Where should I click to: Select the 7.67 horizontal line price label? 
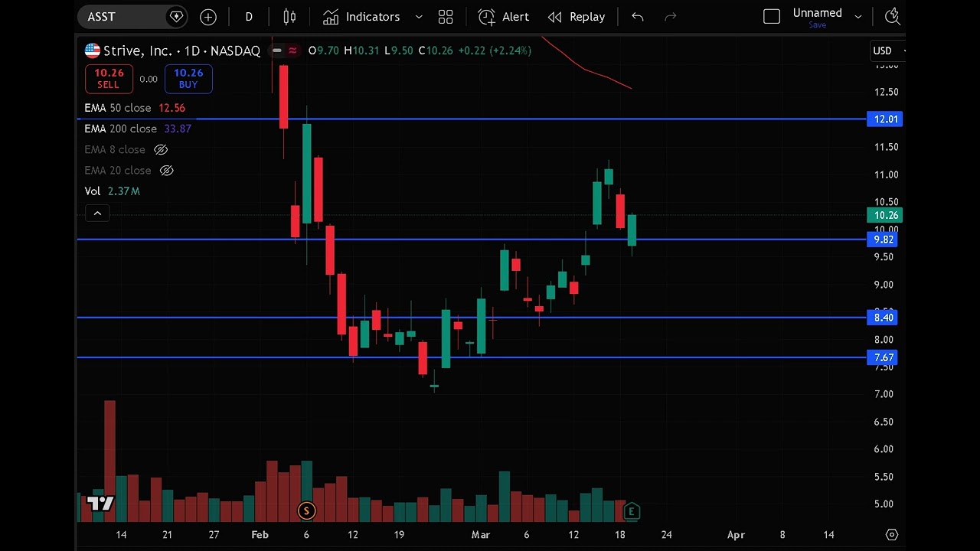click(x=884, y=357)
